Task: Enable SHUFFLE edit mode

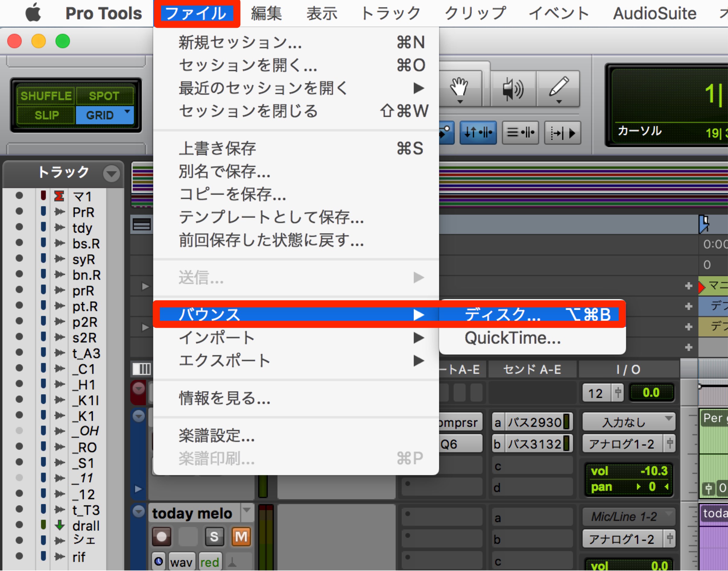Action: (46, 96)
